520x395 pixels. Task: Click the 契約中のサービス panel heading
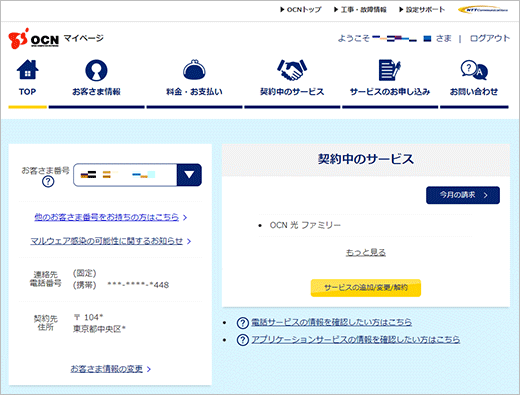tap(366, 159)
